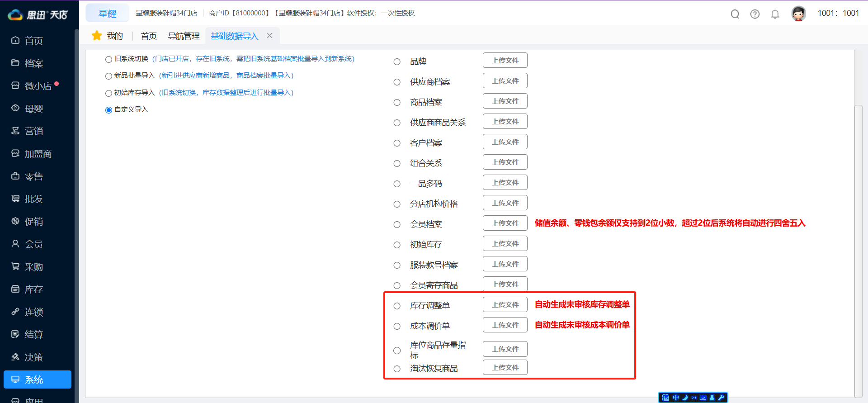The image size is (868, 403).
Task: Switch to the 导航管理 tab
Action: coord(184,36)
